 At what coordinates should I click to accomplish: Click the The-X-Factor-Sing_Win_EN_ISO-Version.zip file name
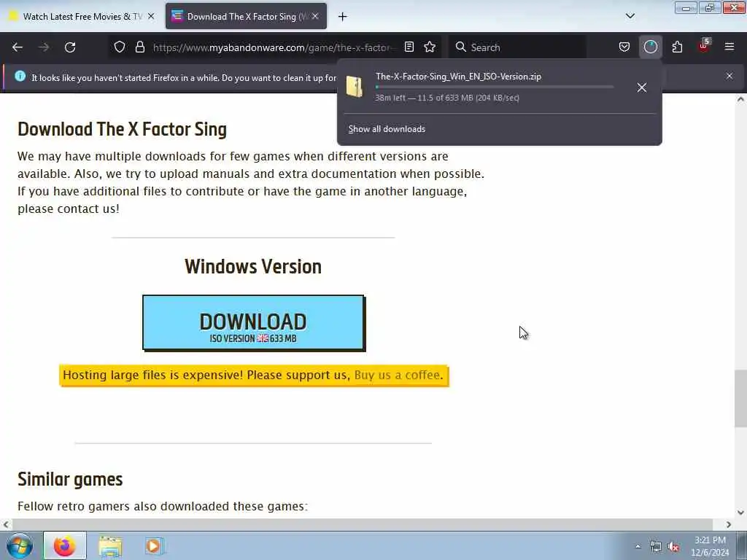pos(458,76)
